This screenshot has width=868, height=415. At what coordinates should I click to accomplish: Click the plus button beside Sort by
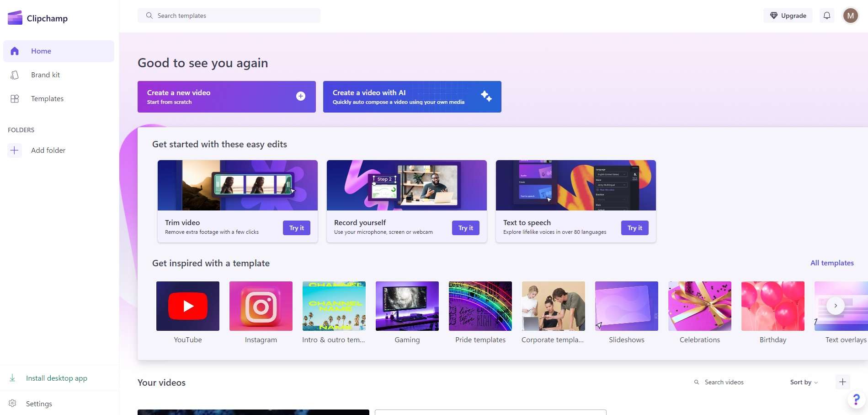click(843, 382)
